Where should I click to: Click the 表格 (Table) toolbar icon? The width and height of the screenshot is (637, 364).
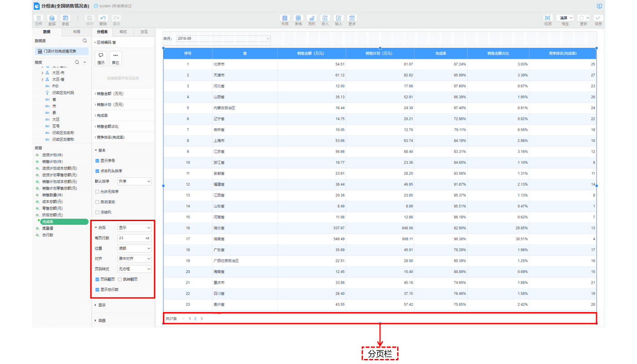tap(298, 19)
